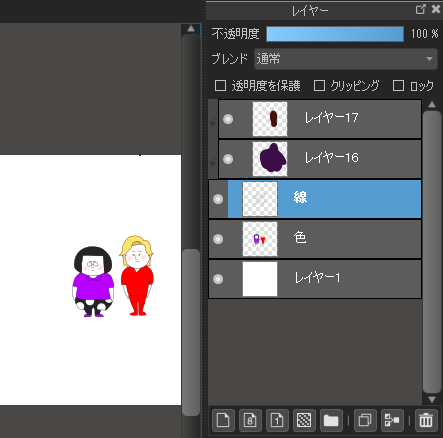Click layer list scroll down arrow
This screenshot has width=443, height=438.
pos(432,399)
